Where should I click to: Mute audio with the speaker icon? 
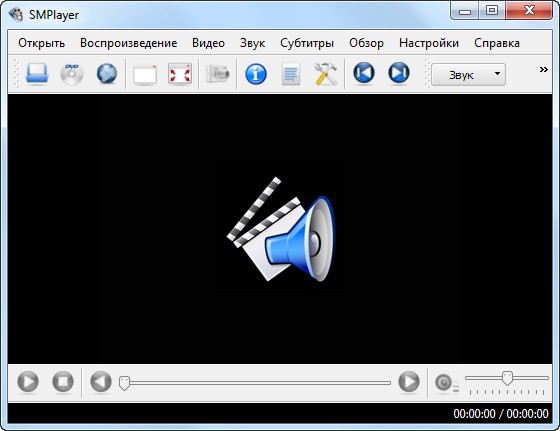pyautogui.click(x=446, y=384)
